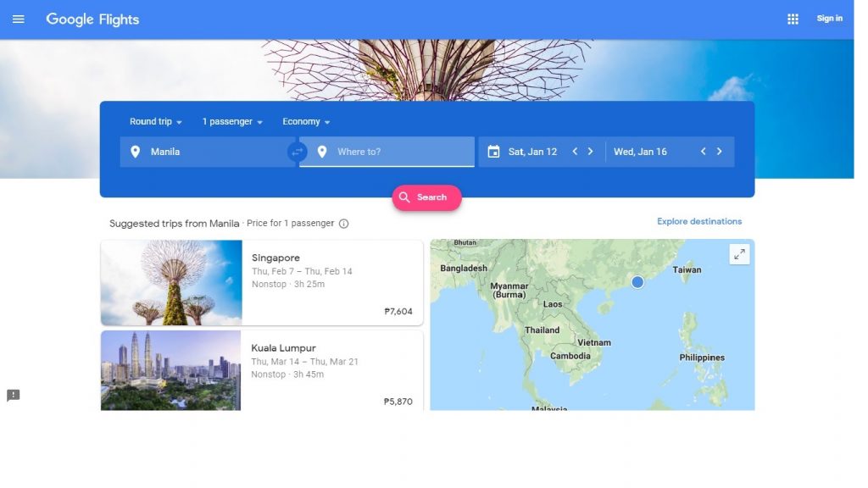The height and width of the screenshot is (488, 868).
Task: Click the Bangladesh label on the map
Action: coord(464,269)
